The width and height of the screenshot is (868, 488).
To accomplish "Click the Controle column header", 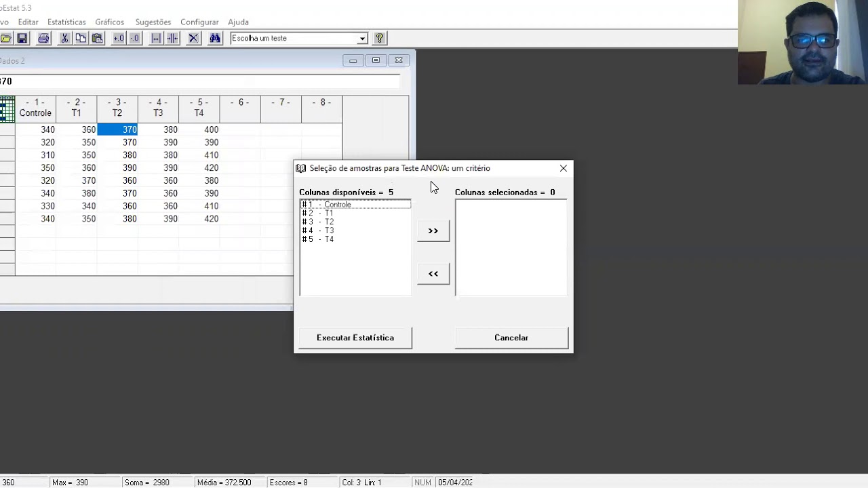I will point(35,108).
